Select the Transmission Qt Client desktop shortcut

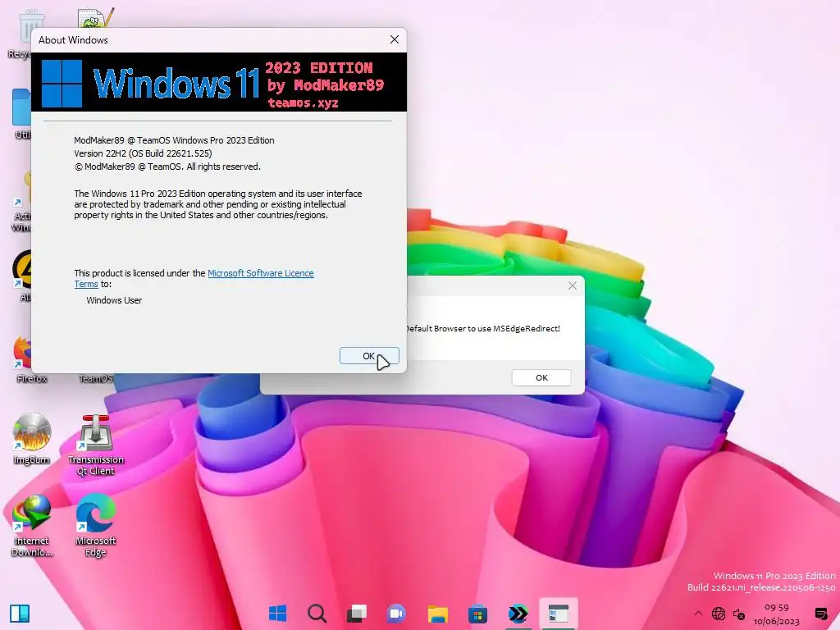pos(95,445)
